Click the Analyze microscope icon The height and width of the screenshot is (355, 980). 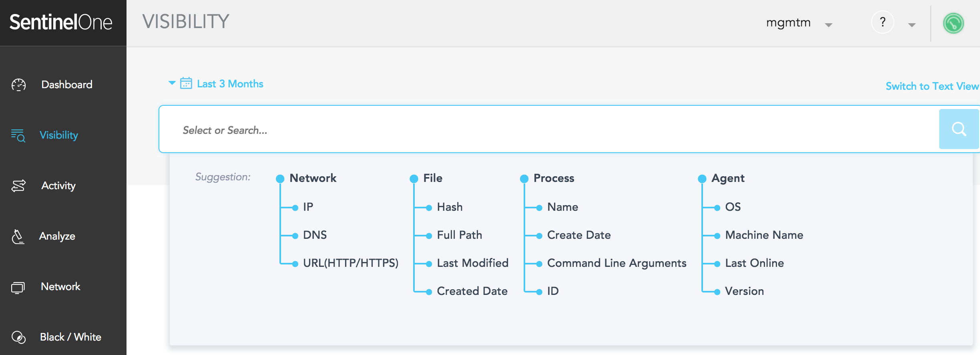click(x=18, y=236)
